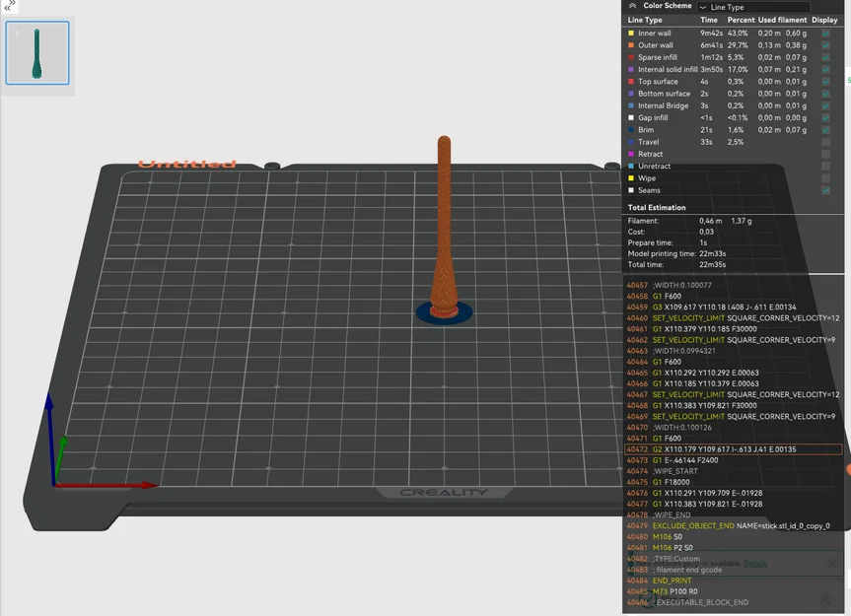Click the Top surface color swatch

631,82
